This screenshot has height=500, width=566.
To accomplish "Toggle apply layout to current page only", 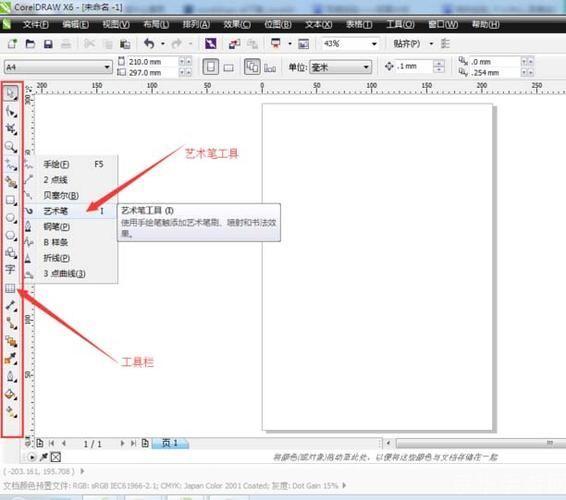I will (x=270, y=68).
